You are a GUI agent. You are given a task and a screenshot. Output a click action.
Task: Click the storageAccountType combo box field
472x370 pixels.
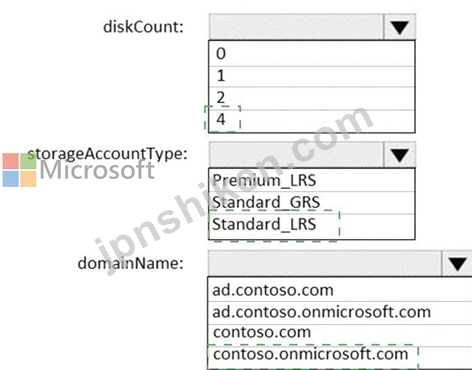pyautogui.click(x=296, y=155)
